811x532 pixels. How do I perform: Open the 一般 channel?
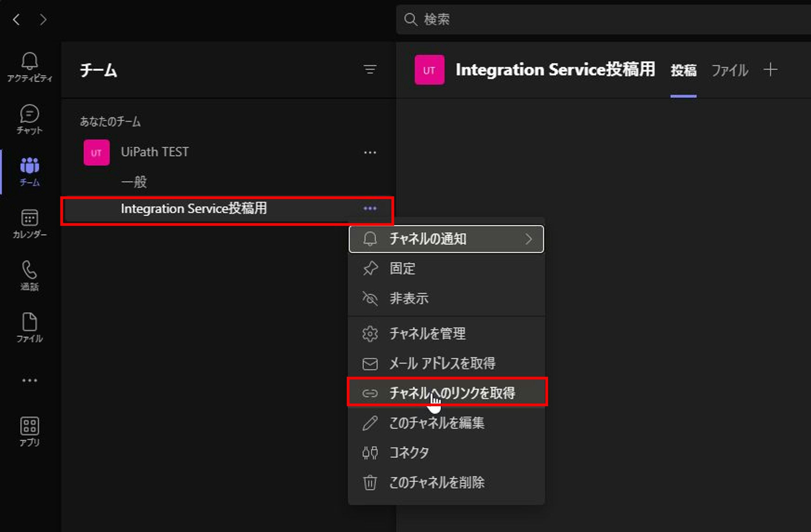click(134, 182)
